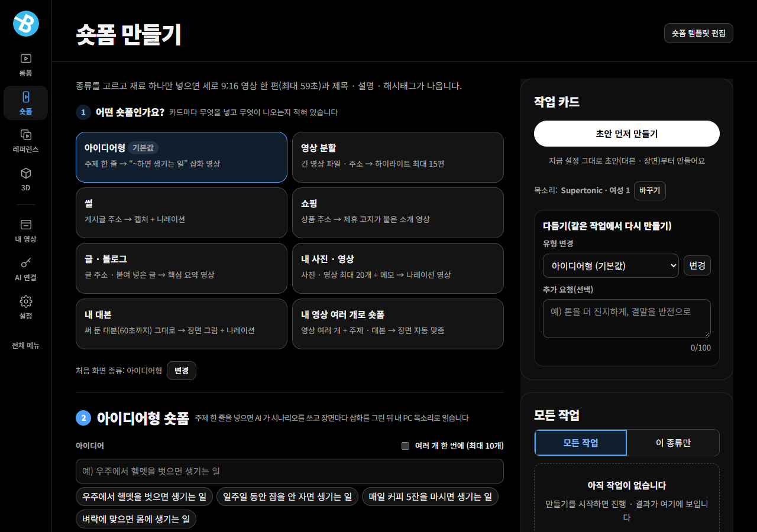Pick 매일 커피 5잔을 마시면 suggestion

click(430, 497)
